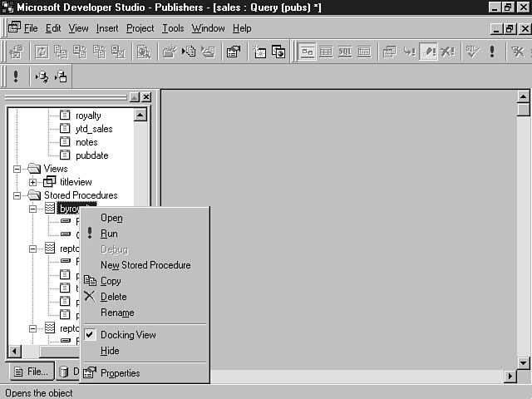The width and height of the screenshot is (532, 399).
Task: Open the Tools menu
Action: coord(173,28)
